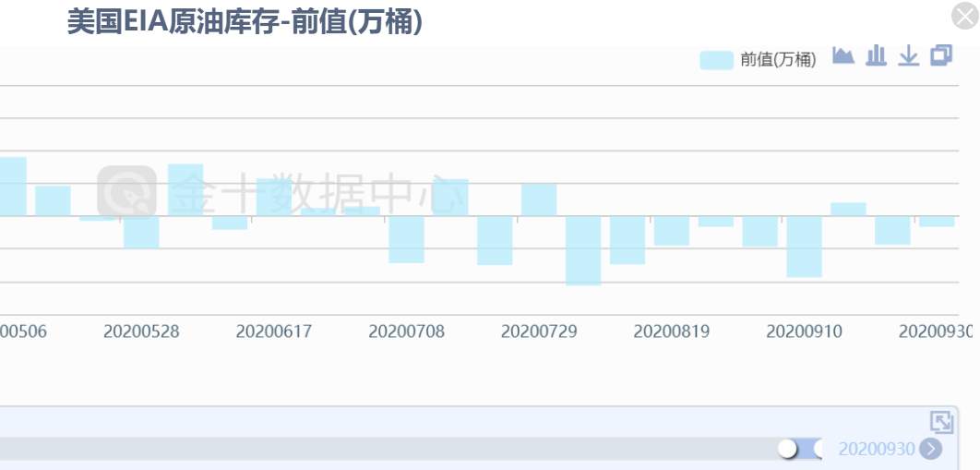Image resolution: width=980 pixels, height=470 pixels.
Task: Click the x-axis label 20200729
Action: 539,331
